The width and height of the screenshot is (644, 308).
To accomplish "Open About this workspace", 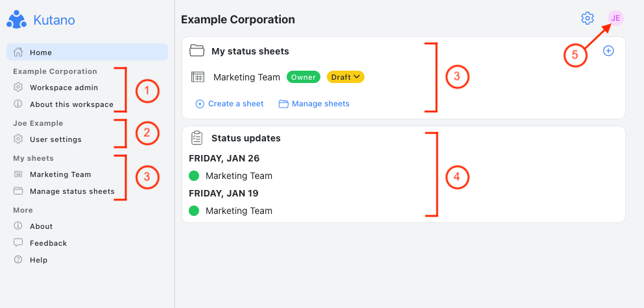I will tap(71, 104).
